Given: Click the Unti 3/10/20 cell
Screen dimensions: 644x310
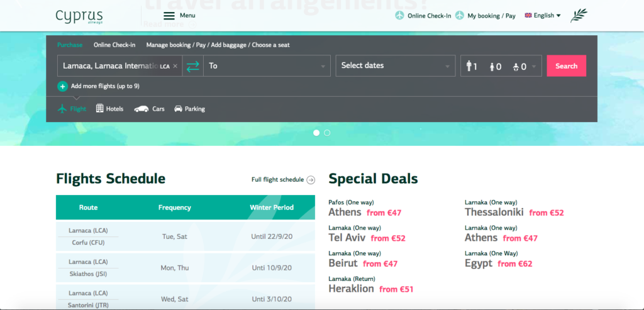Looking at the screenshot, I should point(272,299).
